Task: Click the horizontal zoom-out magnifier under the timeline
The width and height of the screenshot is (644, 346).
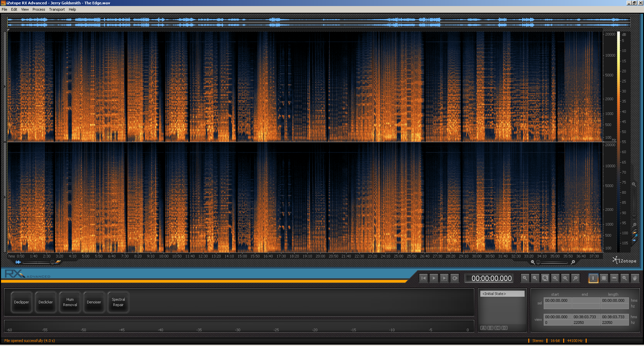Action: [x=533, y=262]
